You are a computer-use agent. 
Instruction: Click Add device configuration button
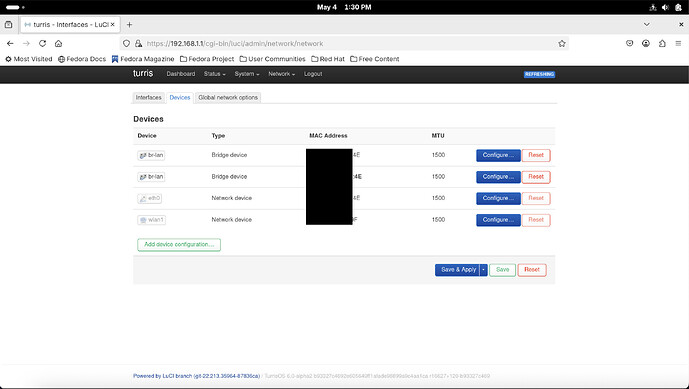click(179, 244)
